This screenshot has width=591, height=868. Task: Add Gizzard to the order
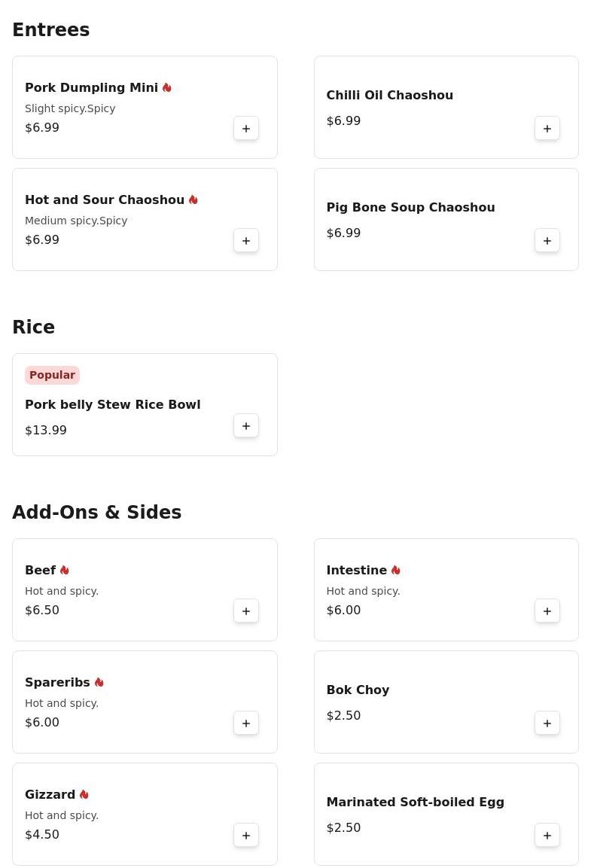(246, 836)
